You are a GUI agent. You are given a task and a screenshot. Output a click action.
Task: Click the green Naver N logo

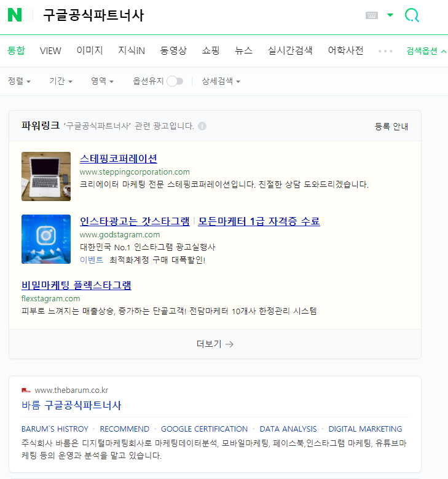click(15, 15)
